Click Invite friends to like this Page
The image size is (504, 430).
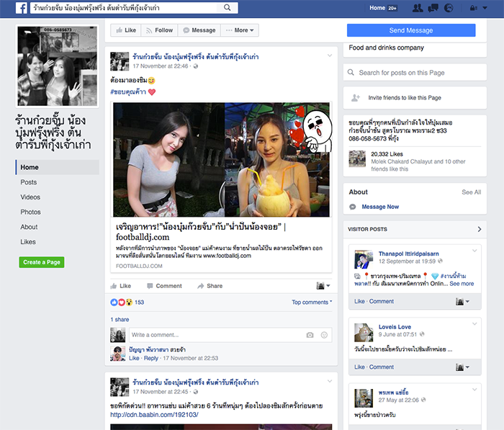pyautogui.click(x=405, y=98)
